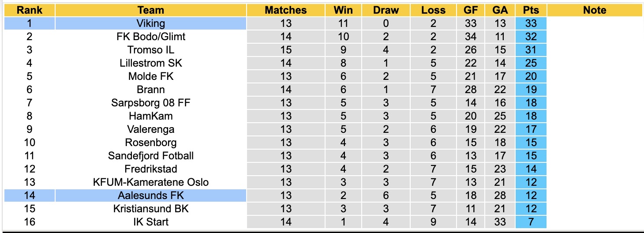Select the Matches column header
This screenshot has width=644, height=233.
click(285, 10)
